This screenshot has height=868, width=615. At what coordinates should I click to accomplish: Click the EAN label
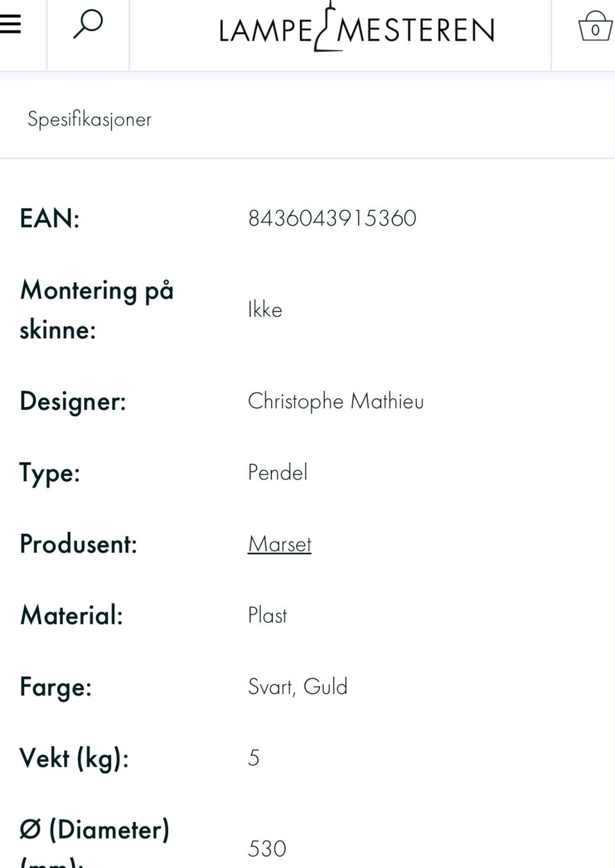(49, 219)
